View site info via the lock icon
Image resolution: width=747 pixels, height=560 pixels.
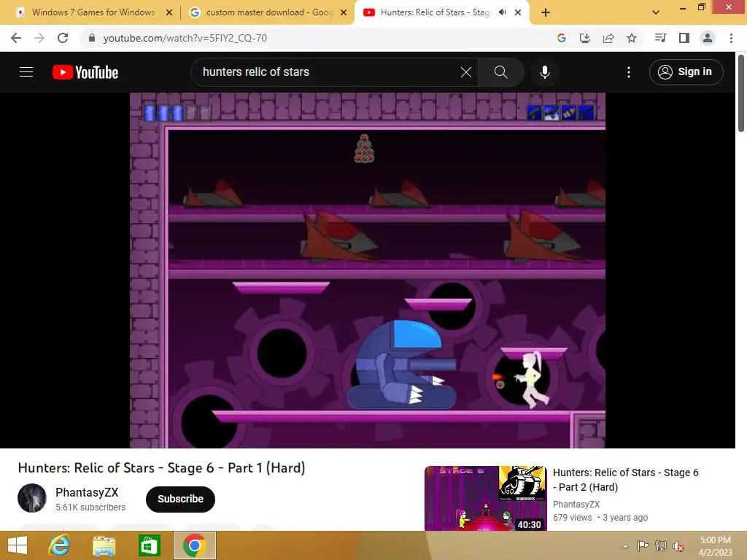[92, 38]
